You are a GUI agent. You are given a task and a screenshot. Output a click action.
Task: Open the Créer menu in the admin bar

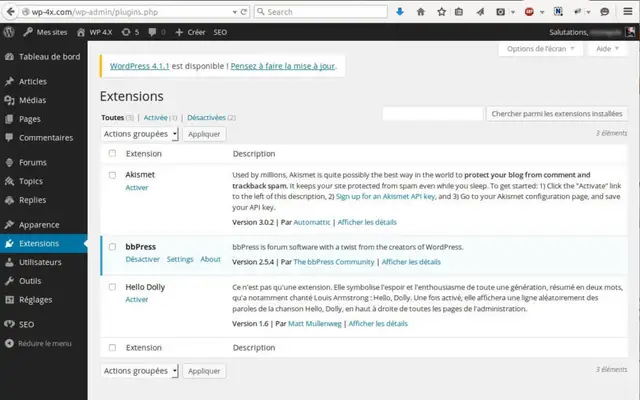[x=190, y=32]
